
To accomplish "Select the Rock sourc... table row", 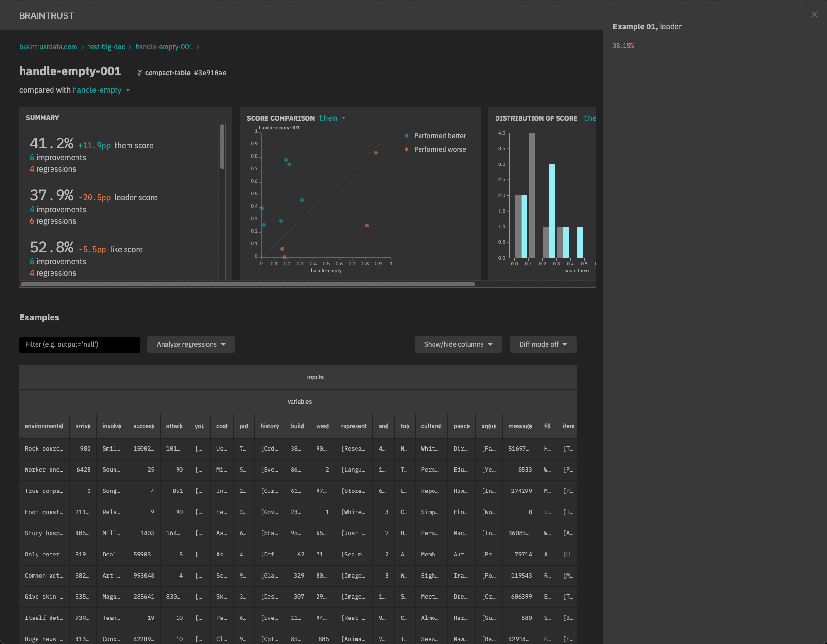I will [44, 449].
